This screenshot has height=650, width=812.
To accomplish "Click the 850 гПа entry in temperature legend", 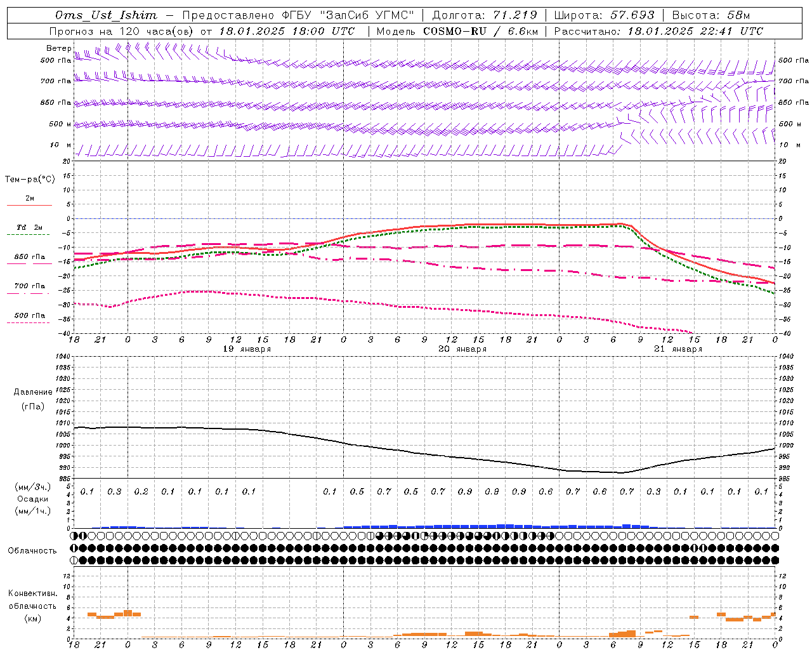I will click(30, 257).
